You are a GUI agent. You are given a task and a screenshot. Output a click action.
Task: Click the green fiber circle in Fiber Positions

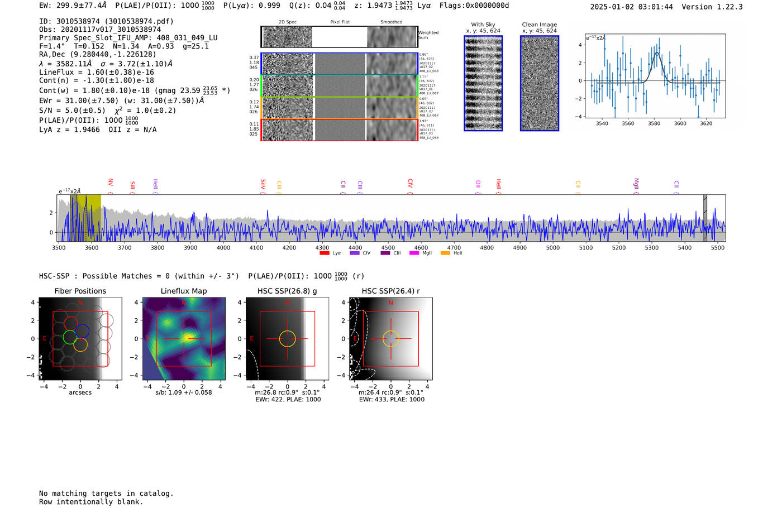(x=70, y=337)
